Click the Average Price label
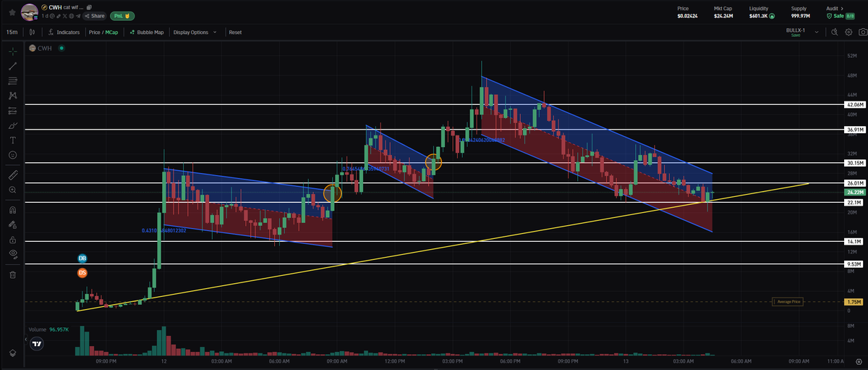This screenshot has width=868, height=370. pos(789,301)
